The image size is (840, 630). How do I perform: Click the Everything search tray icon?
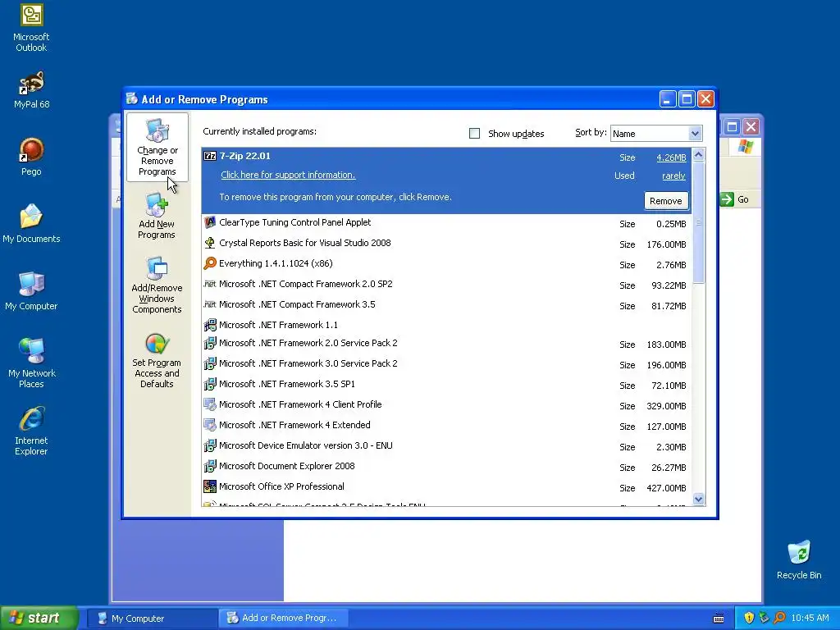[x=779, y=618]
